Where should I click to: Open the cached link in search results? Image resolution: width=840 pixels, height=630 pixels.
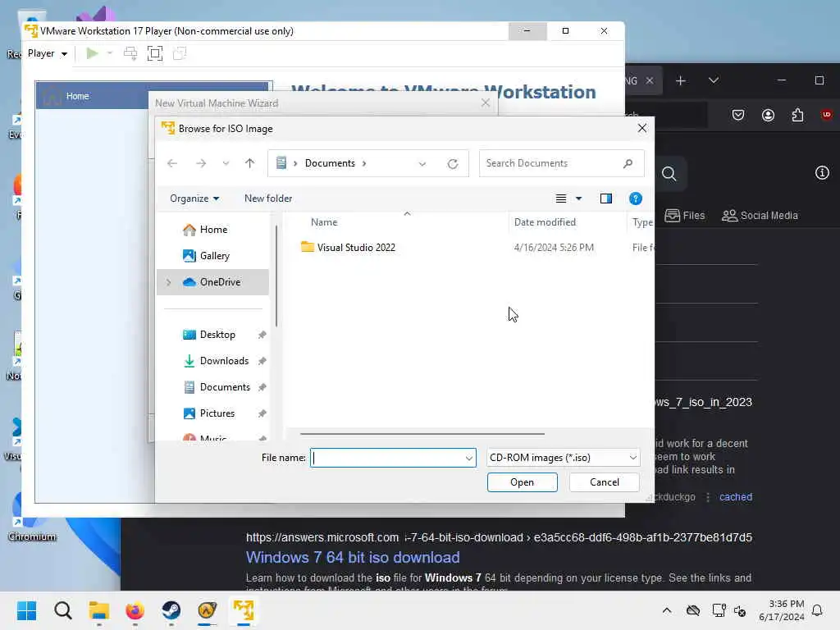[736, 497]
